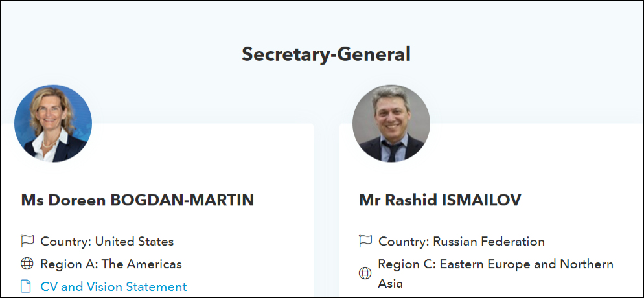644x298 pixels.
Task: Open the CV and Vision Statement link
Action: tap(113, 286)
